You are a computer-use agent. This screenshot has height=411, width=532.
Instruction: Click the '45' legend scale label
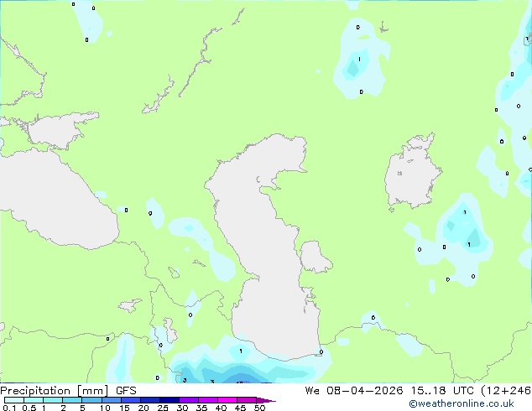pos(240,408)
